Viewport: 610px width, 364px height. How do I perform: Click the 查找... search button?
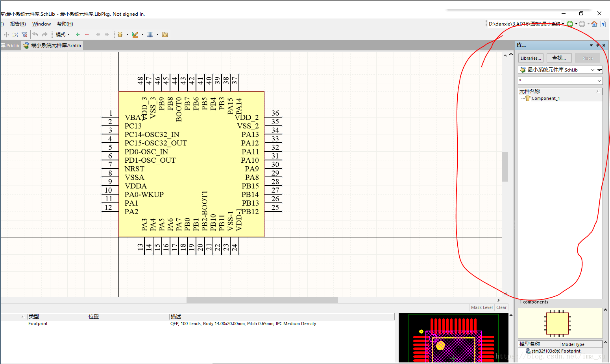pyautogui.click(x=559, y=58)
